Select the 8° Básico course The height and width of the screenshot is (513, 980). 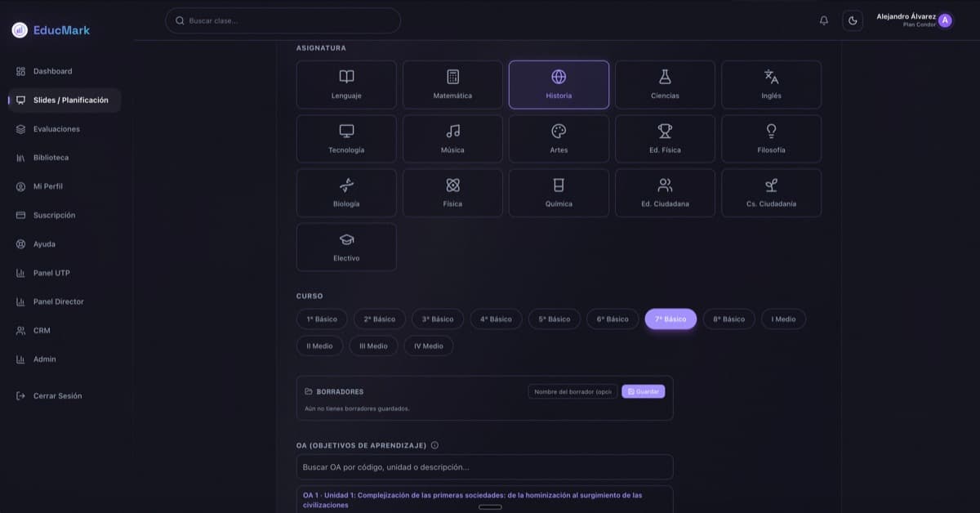click(728, 319)
